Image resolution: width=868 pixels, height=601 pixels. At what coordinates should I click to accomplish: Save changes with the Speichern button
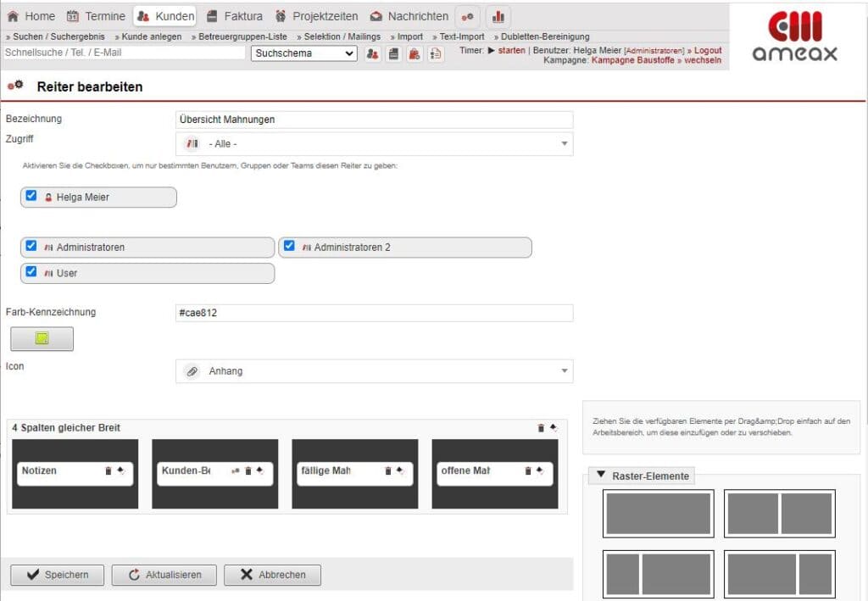(57, 575)
